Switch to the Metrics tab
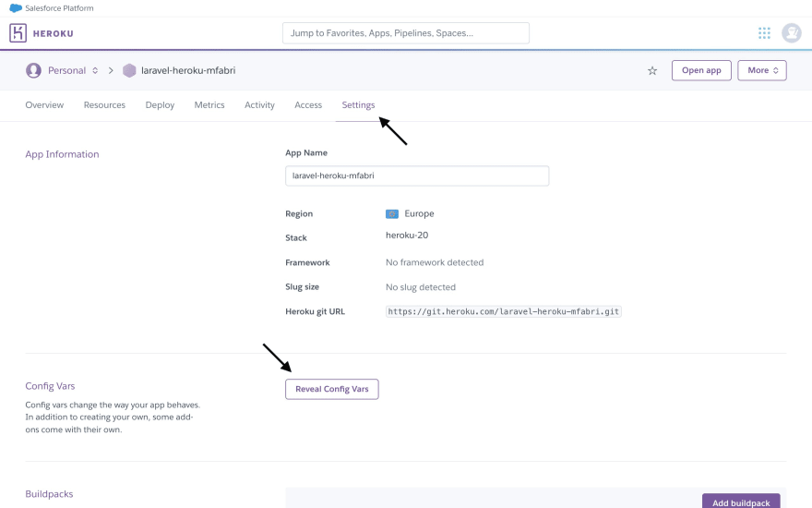 pos(209,104)
